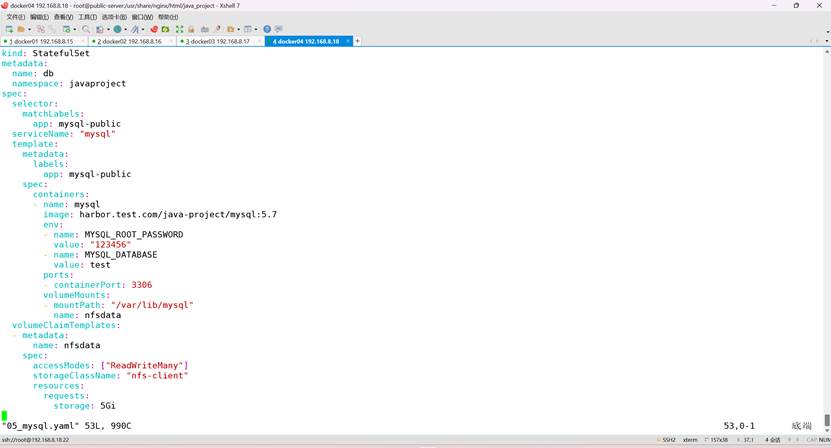Click the key mapping keyboard toolbar icon
831x448 pixels.
pyautogui.click(x=205, y=29)
